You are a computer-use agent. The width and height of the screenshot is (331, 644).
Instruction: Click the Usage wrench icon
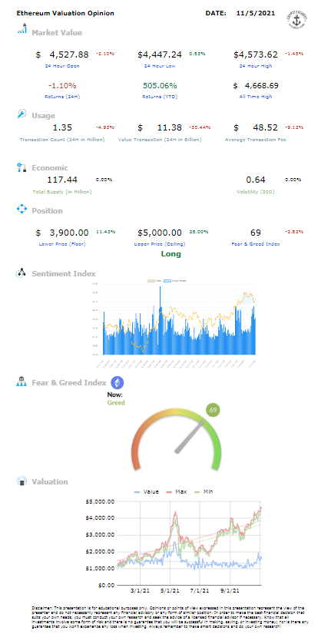[x=22, y=114]
